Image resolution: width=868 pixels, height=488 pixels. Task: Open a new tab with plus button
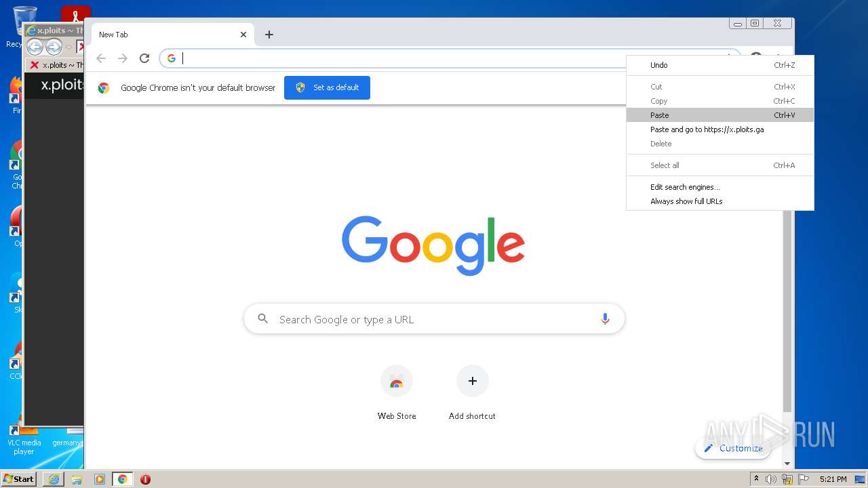269,35
